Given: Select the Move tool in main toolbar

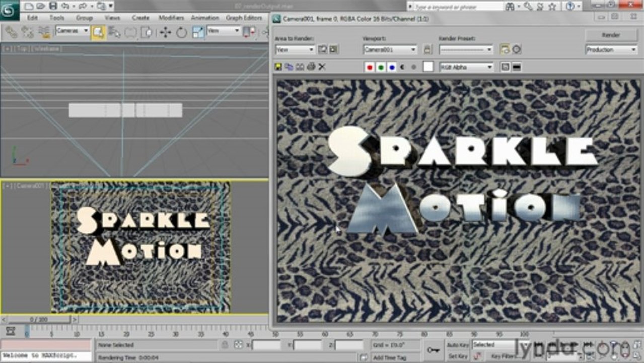Looking at the screenshot, I should [165, 32].
